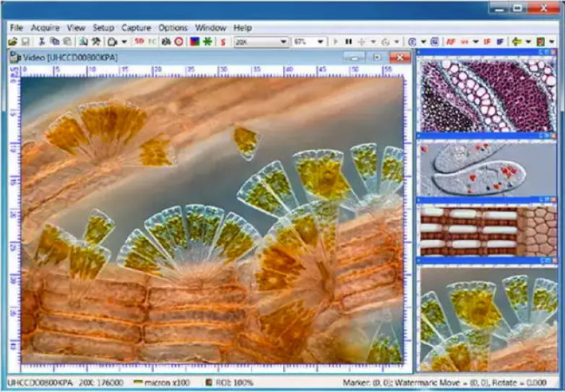Click the red AF autofocus icon
Screen dimensions: 565x392
pos(451,42)
